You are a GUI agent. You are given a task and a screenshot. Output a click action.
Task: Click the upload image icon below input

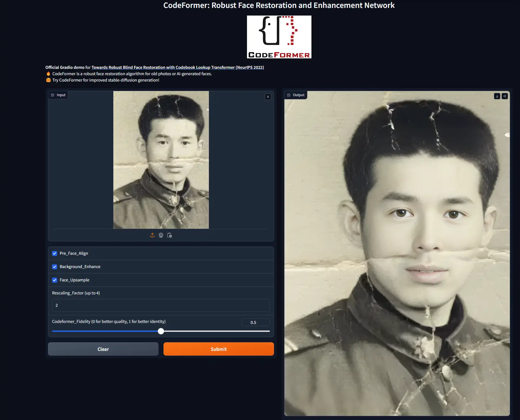152,235
